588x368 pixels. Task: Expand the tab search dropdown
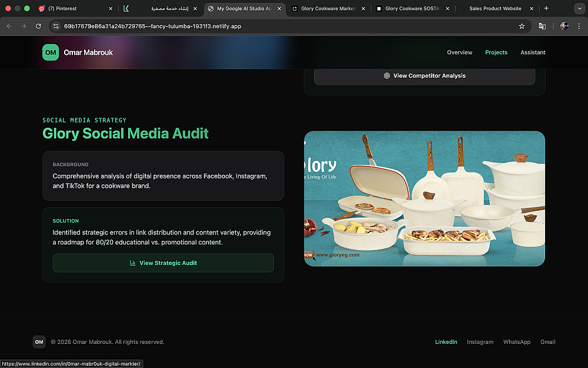coord(579,8)
